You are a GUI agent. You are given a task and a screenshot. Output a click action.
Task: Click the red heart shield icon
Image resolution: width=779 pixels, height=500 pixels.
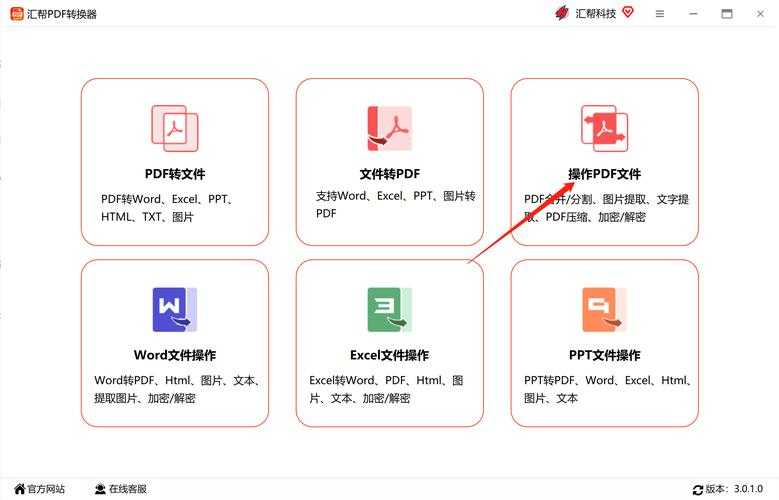pos(628,12)
